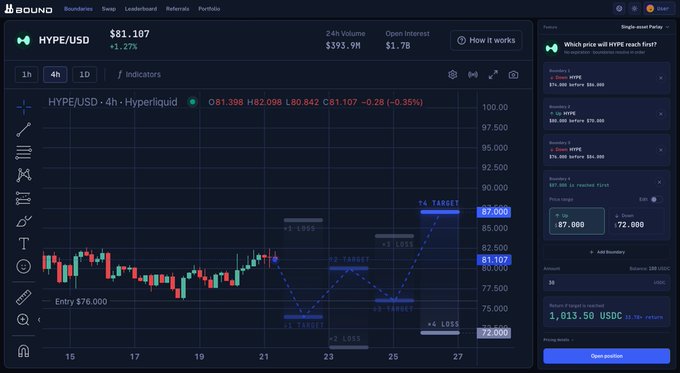Toggle the Edit switch for price range
This screenshot has width=680, height=373.
657,200
